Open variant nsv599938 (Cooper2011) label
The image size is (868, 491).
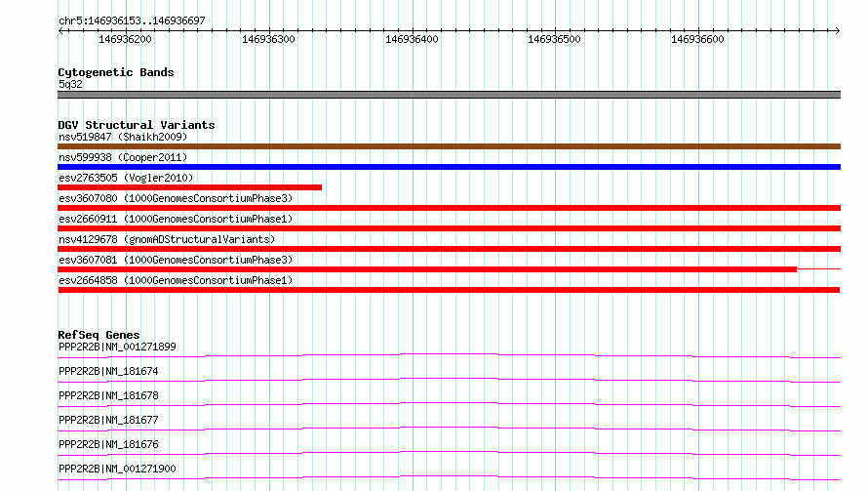(x=123, y=157)
